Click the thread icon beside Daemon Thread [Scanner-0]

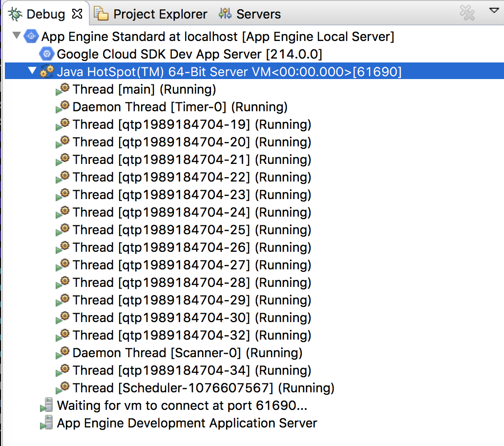[63, 352]
